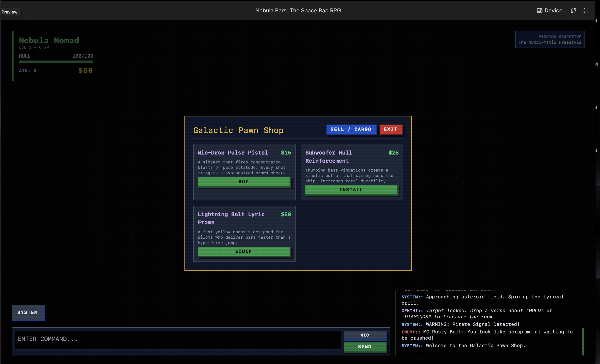Open the Sell / Cargo tab

(x=351, y=129)
